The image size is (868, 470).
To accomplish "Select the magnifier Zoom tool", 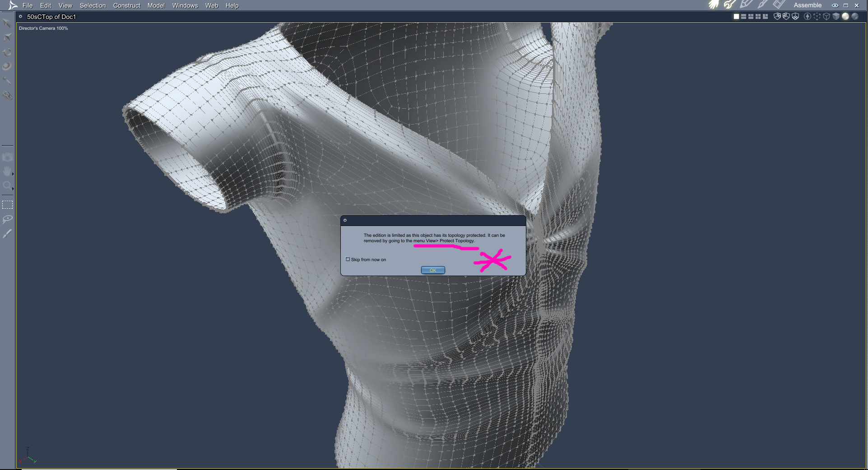I will point(7,185).
